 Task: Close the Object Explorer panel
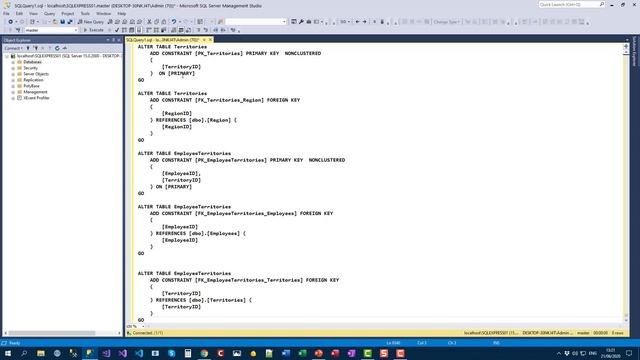pyautogui.click(x=119, y=40)
